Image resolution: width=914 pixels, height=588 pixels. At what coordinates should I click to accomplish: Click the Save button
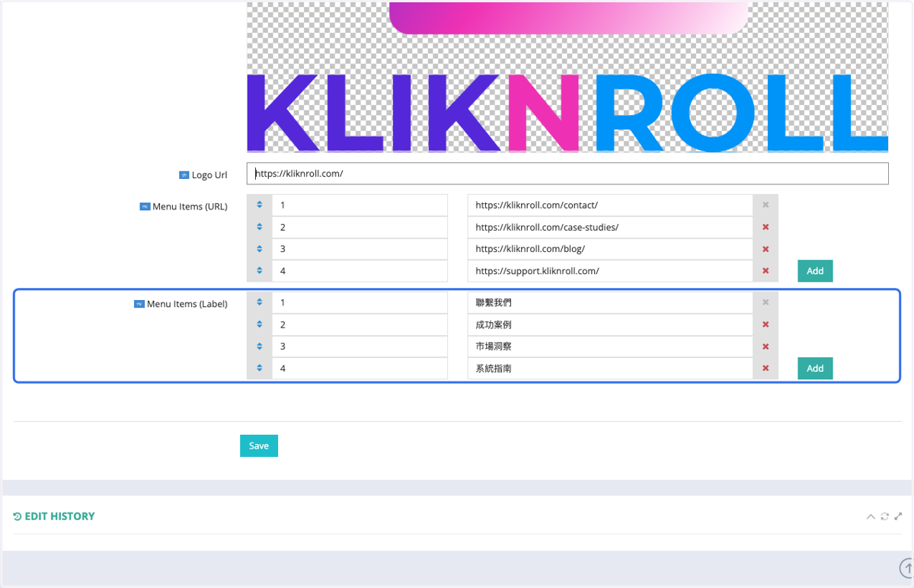(x=259, y=446)
